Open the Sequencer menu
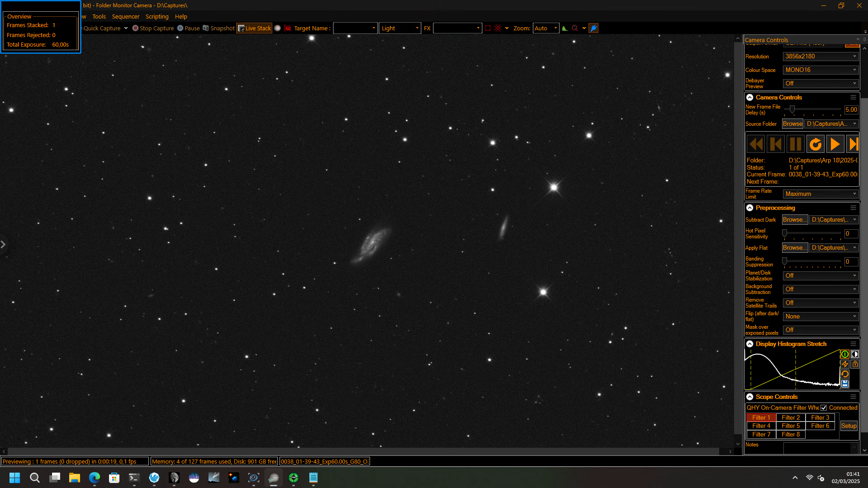Viewport: 868px width, 488px height. pyautogui.click(x=126, y=16)
